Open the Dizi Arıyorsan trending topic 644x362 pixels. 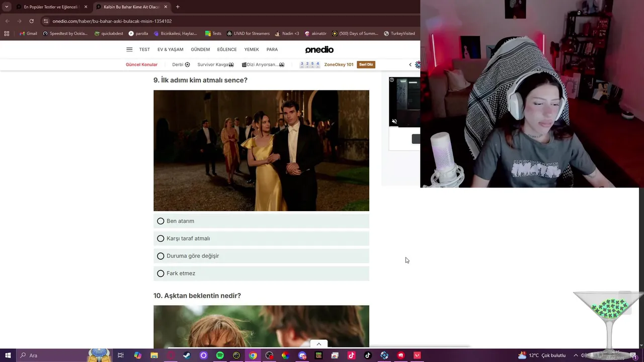coord(263,64)
